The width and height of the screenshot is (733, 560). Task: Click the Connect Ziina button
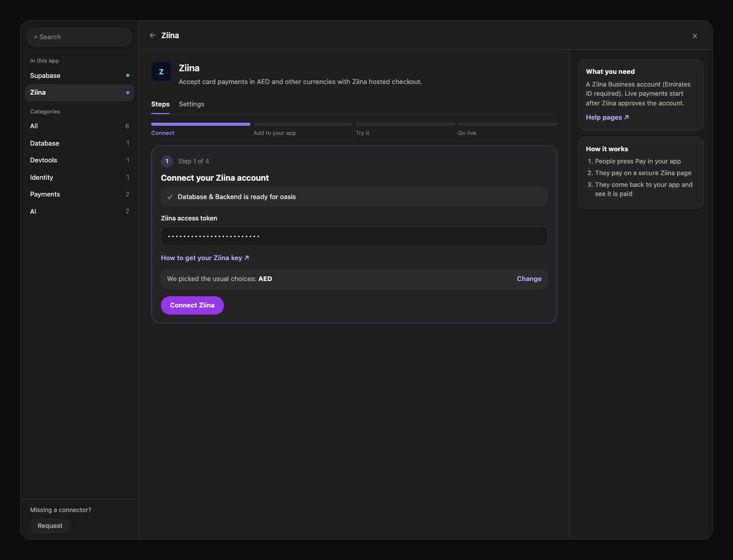pos(192,305)
